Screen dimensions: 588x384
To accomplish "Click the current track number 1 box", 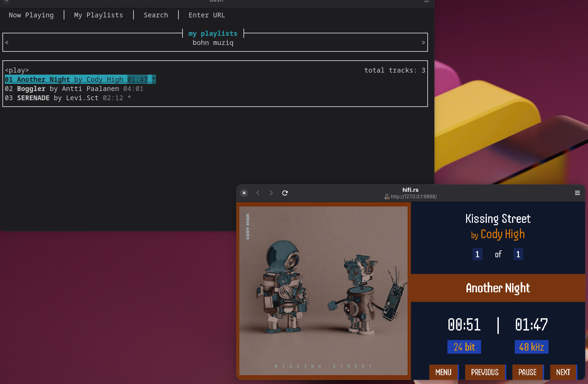I will [477, 254].
